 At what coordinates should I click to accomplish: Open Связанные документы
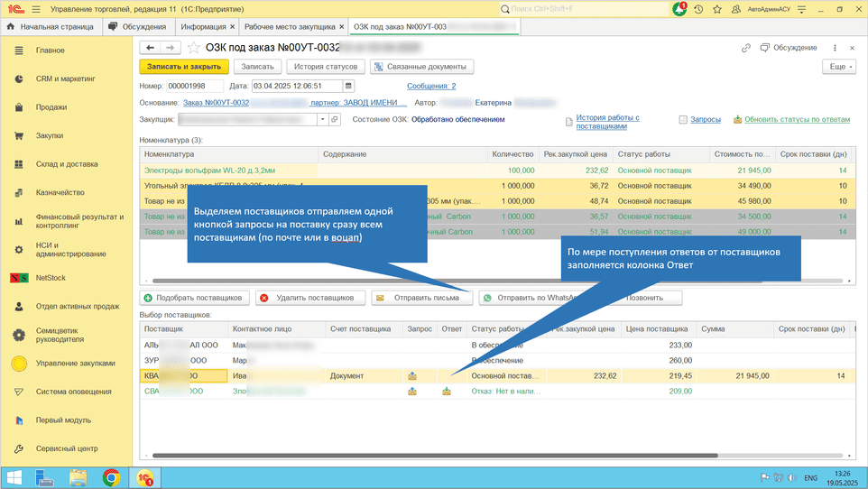pos(422,67)
